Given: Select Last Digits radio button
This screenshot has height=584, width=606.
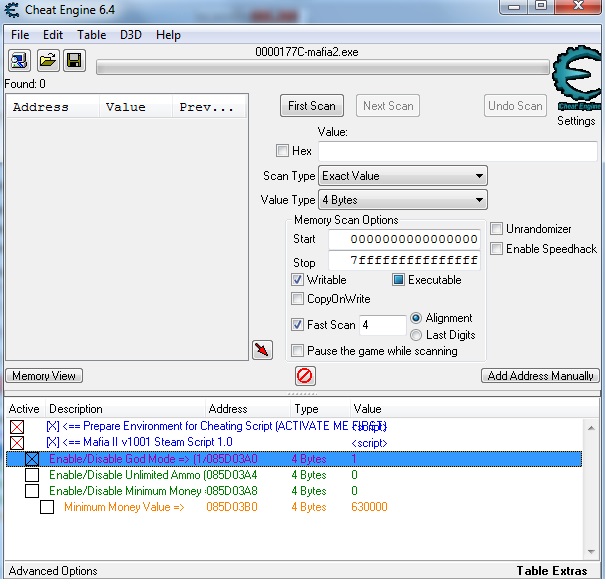Looking at the screenshot, I should click(416, 335).
